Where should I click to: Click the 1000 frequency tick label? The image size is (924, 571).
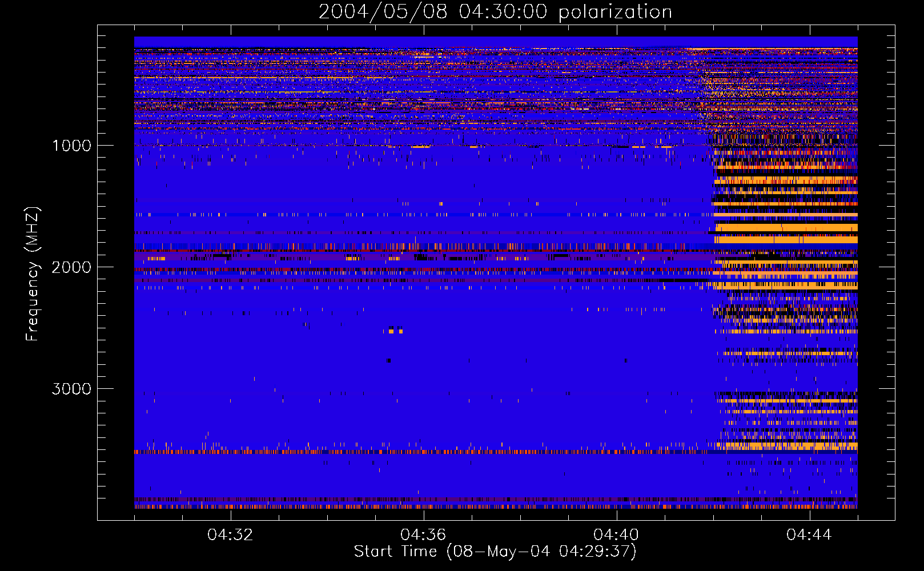[x=72, y=146]
